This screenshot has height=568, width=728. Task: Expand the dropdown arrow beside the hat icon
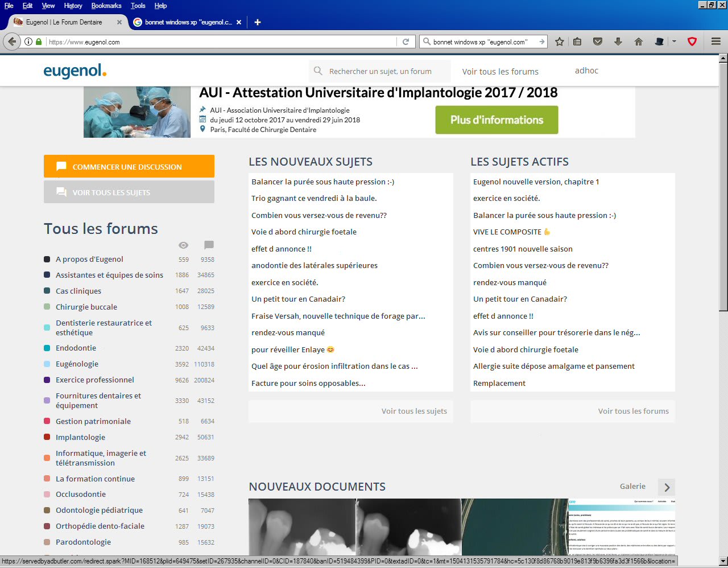[x=674, y=42]
